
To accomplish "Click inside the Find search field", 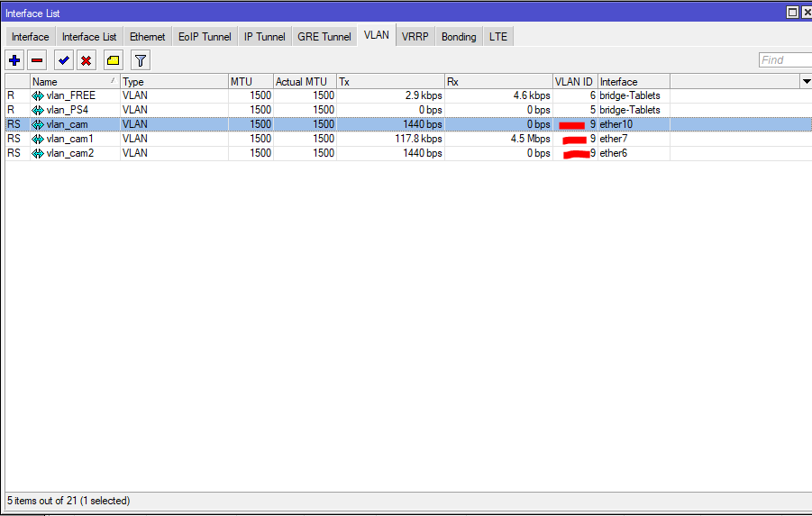I will 782,60.
